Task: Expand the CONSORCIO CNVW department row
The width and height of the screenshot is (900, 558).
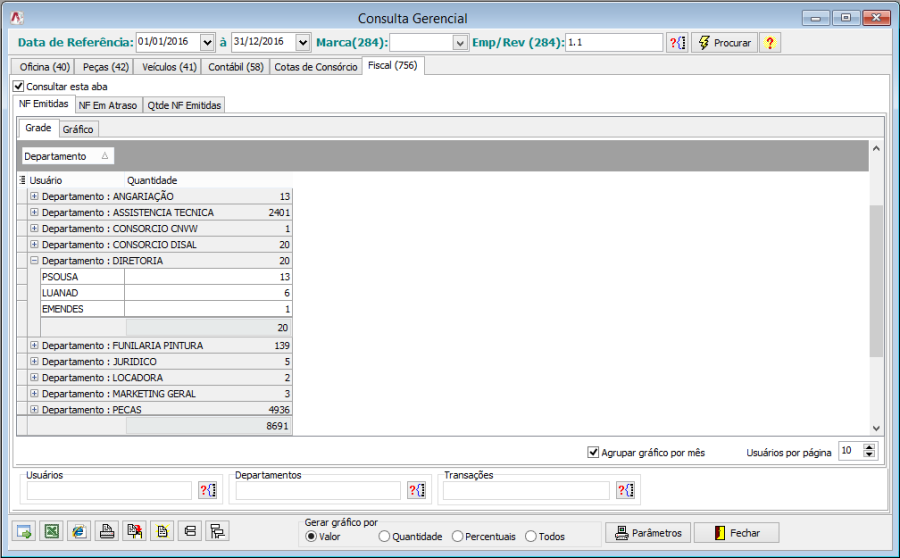Action: click(x=34, y=228)
